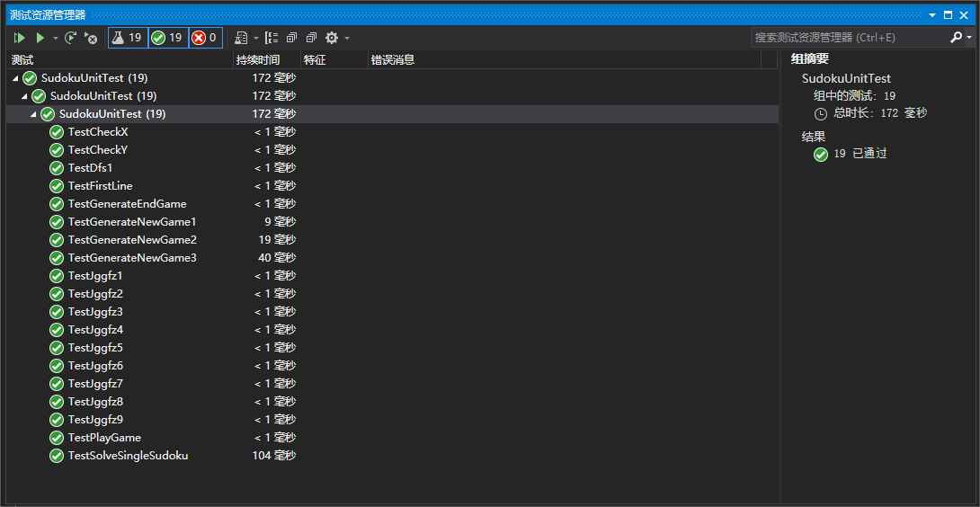Click the single green Run play button
Screen dimensions: 980x507
(x=40, y=38)
